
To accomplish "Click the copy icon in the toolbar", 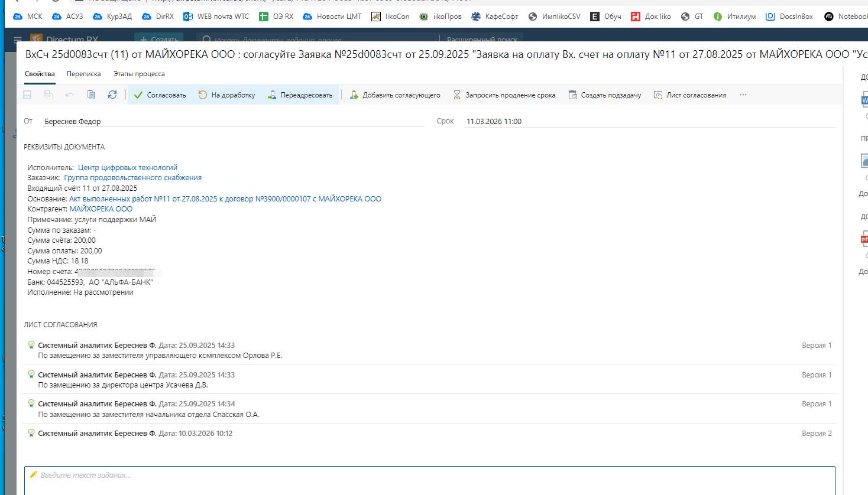I will point(91,95).
